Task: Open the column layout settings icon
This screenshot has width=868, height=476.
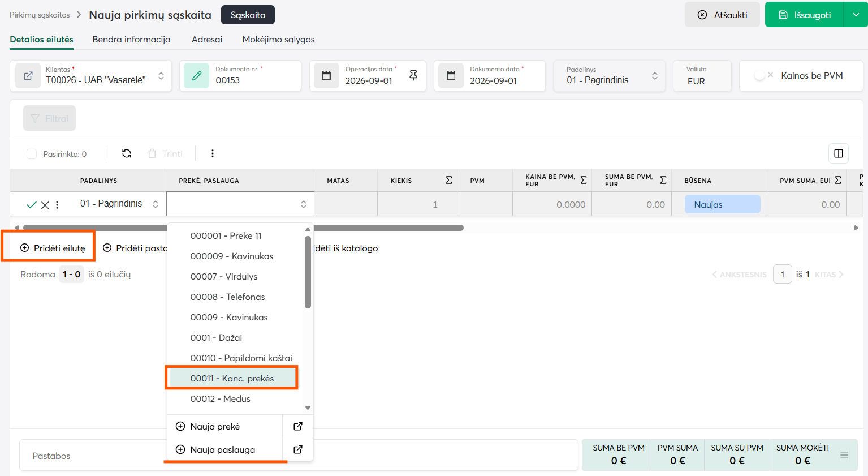Action: click(839, 153)
